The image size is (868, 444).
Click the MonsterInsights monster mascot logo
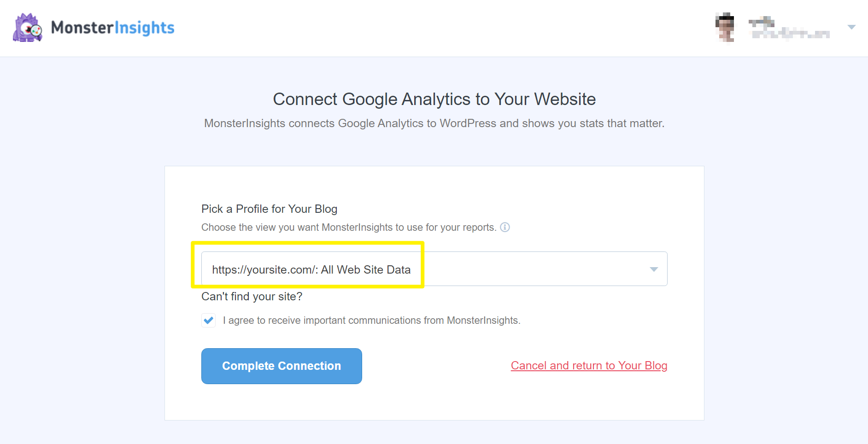coord(28,28)
